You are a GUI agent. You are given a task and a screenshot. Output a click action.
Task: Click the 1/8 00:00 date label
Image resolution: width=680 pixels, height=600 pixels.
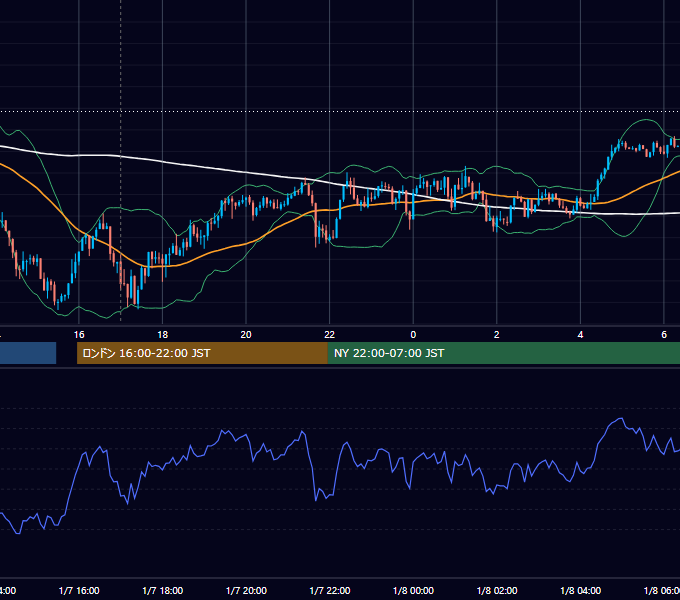pos(413,590)
